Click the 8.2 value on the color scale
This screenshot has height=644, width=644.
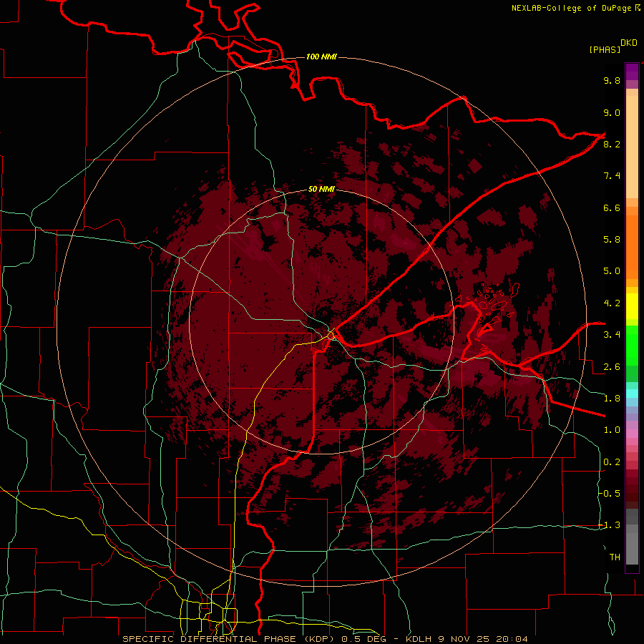pyautogui.click(x=612, y=144)
